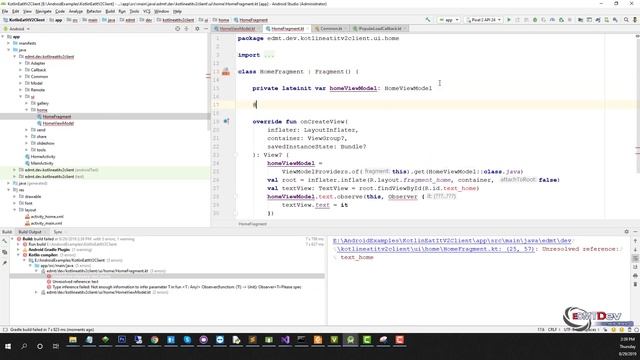Click the Gradle build failed status message
Viewport: 640px width, 360px height.
click(x=52, y=329)
